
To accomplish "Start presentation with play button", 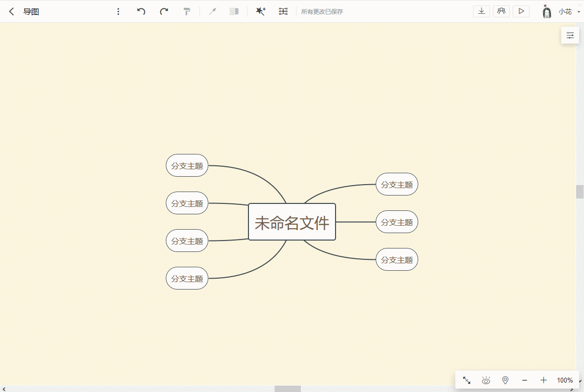I will (x=521, y=11).
